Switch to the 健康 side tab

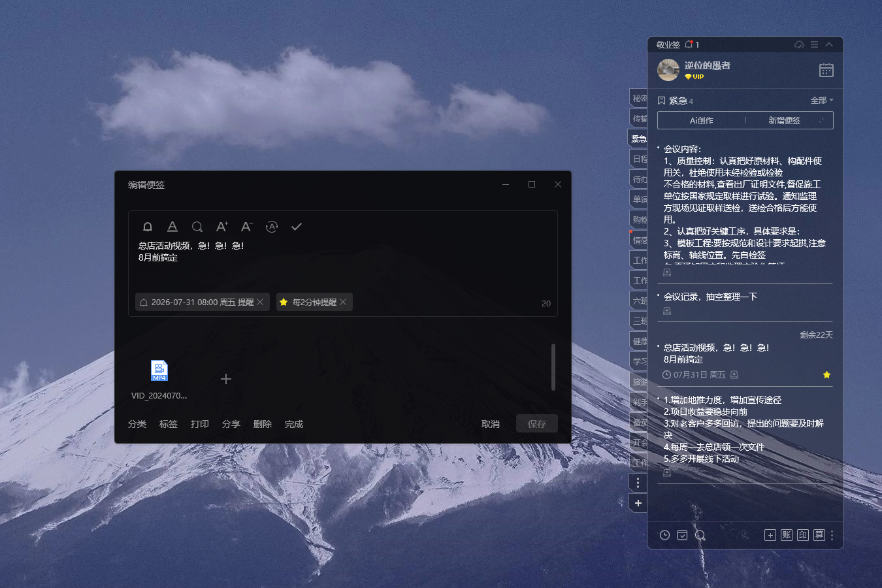pos(639,341)
